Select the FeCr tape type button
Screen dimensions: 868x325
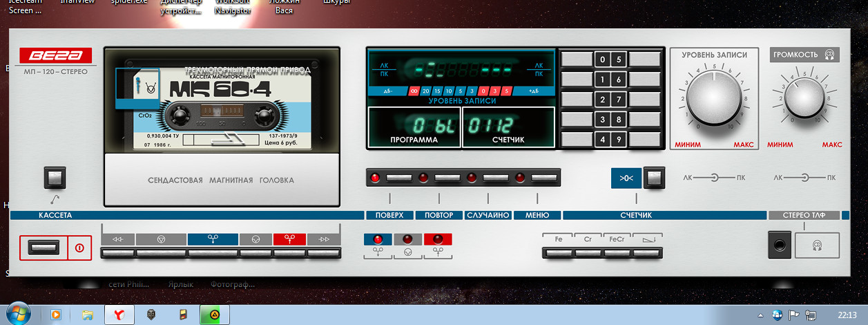click(618, 252)
